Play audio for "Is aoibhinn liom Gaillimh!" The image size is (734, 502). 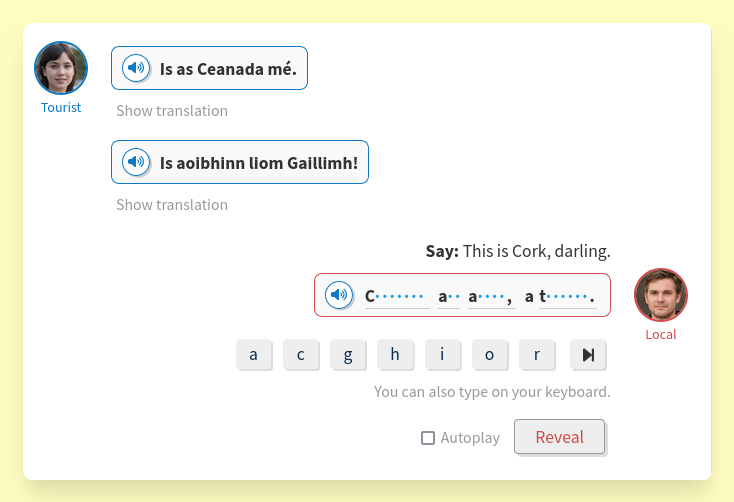coord(135,162)
